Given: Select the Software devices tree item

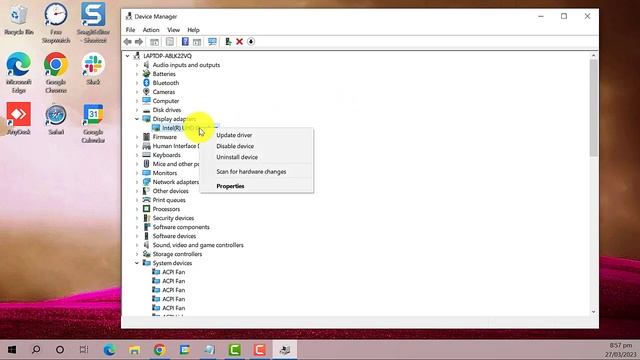Looking at the screenshot, I should coord(174,236).
